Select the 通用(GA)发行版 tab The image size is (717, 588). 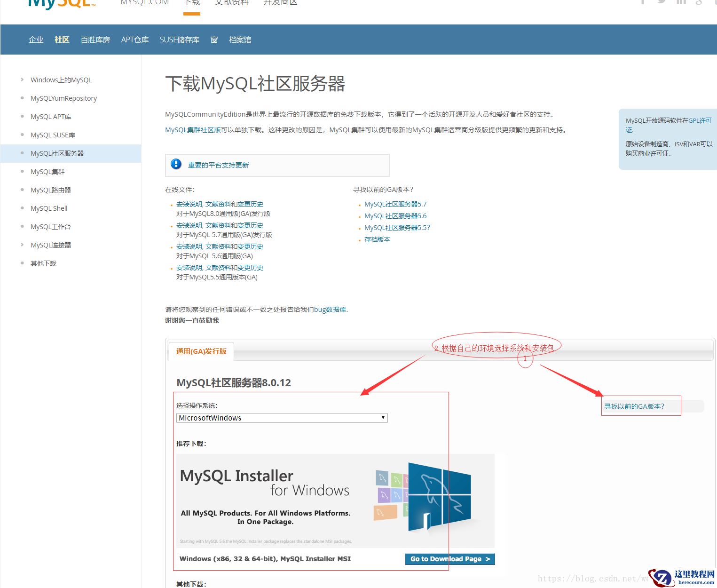pos(201,351)
